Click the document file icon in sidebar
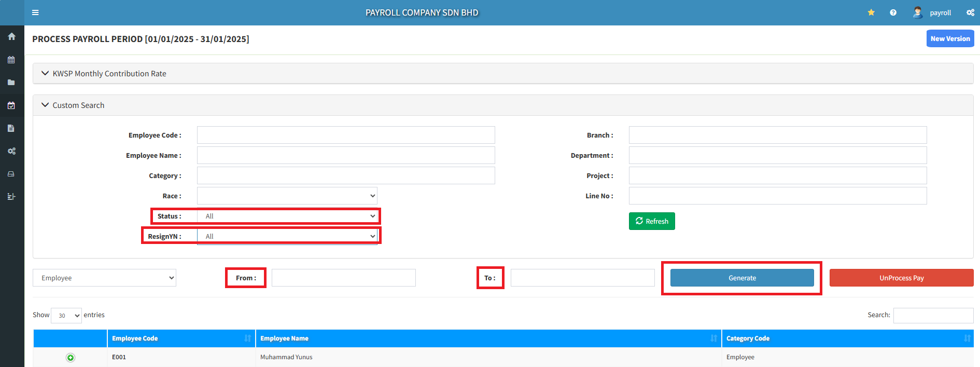This screenshot has width=980, height=367. coord(11,128)
